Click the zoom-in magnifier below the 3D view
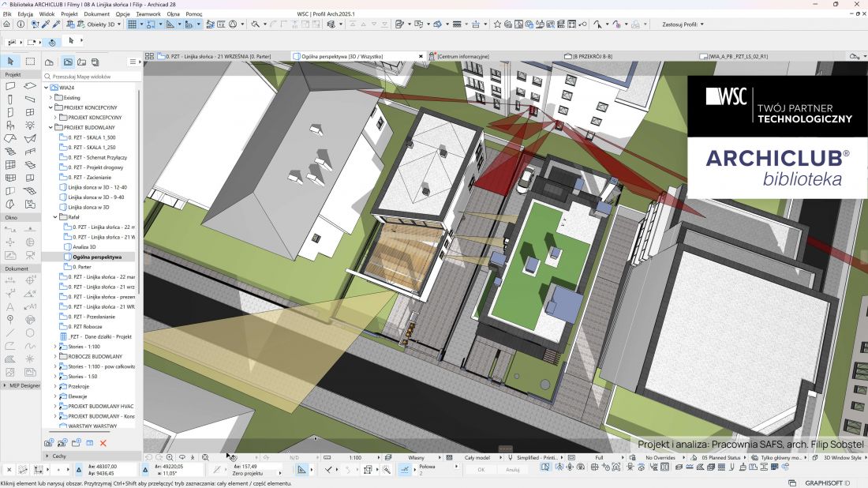The width and height of the screenshot is (868, 488). point(170,457)
